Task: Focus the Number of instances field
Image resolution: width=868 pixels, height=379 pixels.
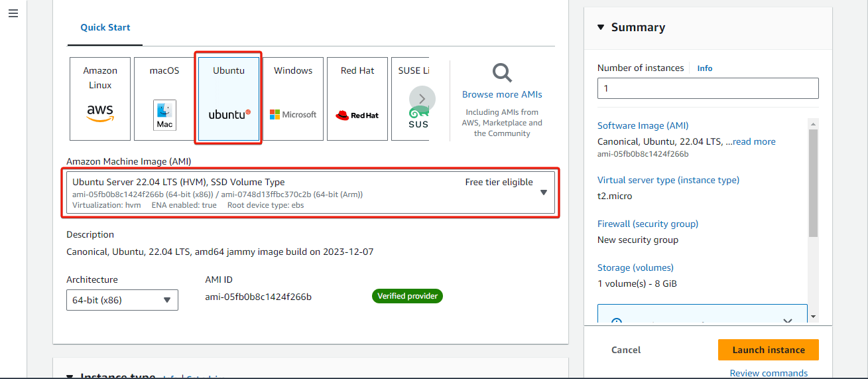Action: pos(708,88)
